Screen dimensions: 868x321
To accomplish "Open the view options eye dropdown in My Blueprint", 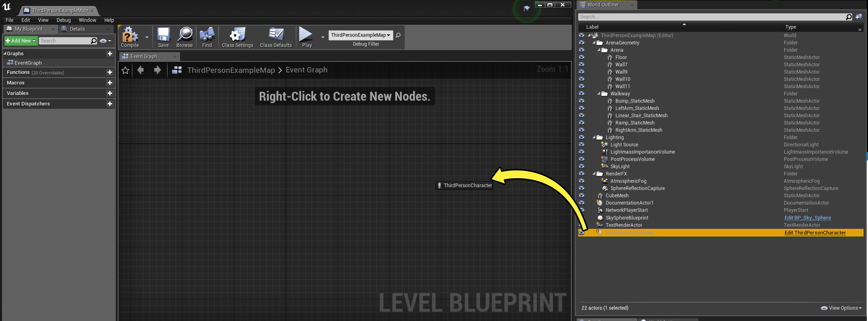I will pos(105,41).
